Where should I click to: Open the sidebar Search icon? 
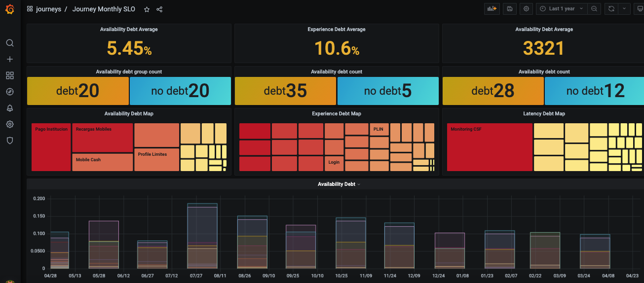pos(9,43)
